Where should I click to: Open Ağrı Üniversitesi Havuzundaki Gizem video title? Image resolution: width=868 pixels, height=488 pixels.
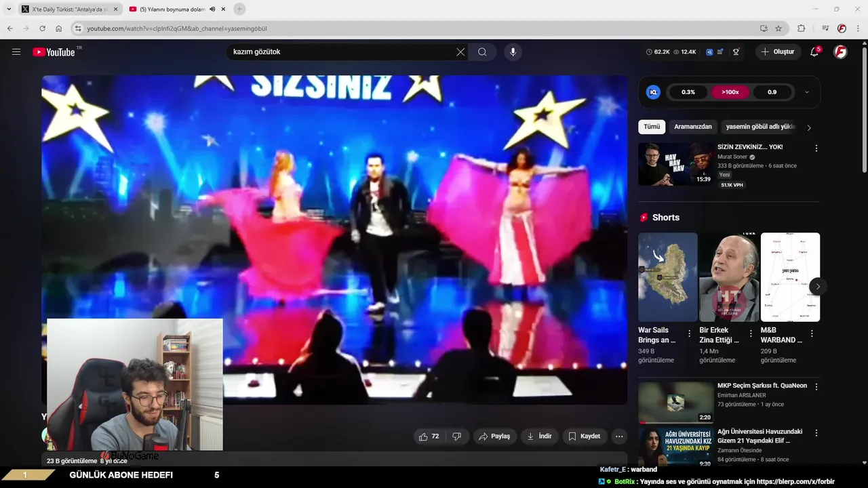pyautogui.click(x=761, y=436)
